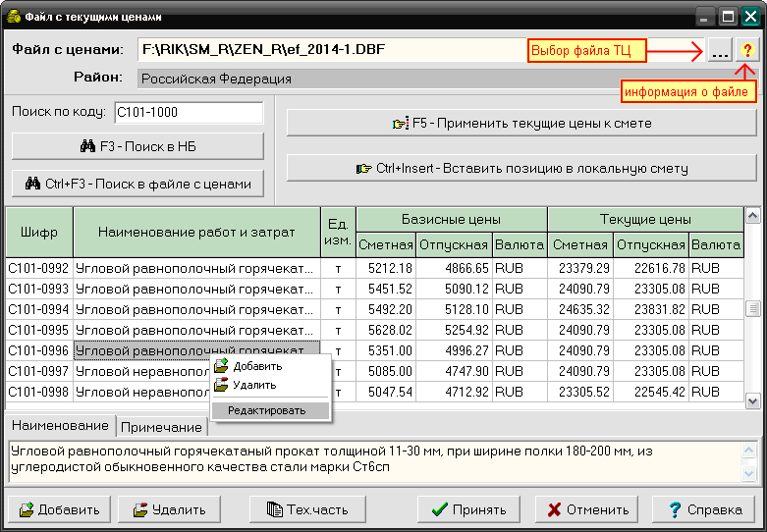The image size is (767, 532).
Task: Click the bottom Удалить button
Action: click(x=169, y=510)
